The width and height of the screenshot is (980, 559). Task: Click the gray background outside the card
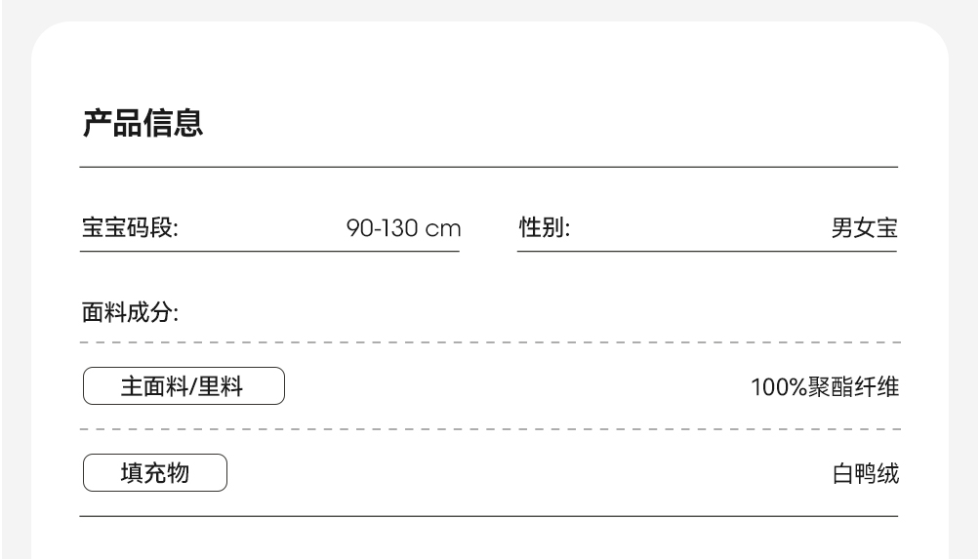15,293
